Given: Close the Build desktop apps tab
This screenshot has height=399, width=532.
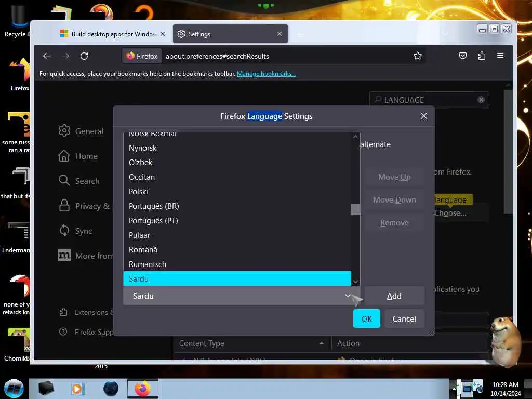Looking at the screenshot, I should tap(163, 34).
